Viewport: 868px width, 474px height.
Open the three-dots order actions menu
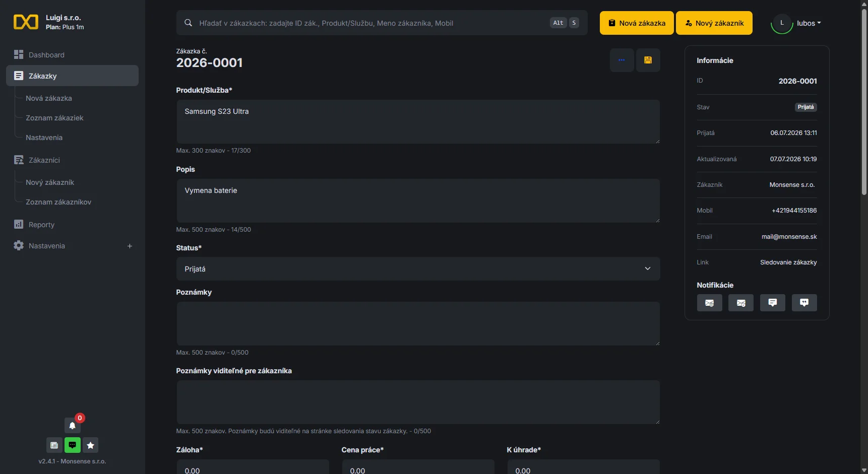point(622,60)
